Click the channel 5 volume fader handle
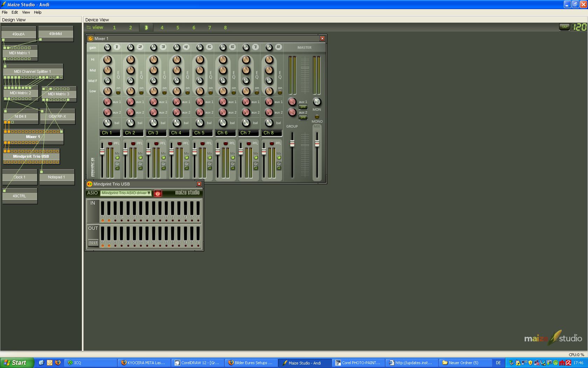Screen dimensions: 588x368 [x=195, y=151]
